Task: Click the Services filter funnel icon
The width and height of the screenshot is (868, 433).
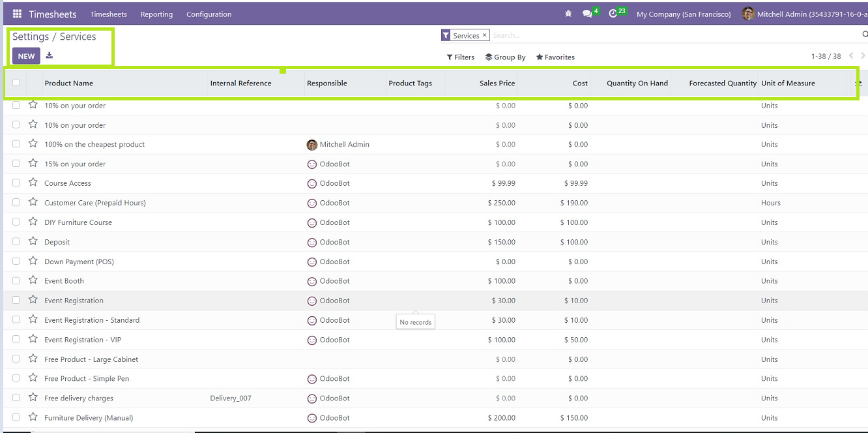Action: coord(446,35)
